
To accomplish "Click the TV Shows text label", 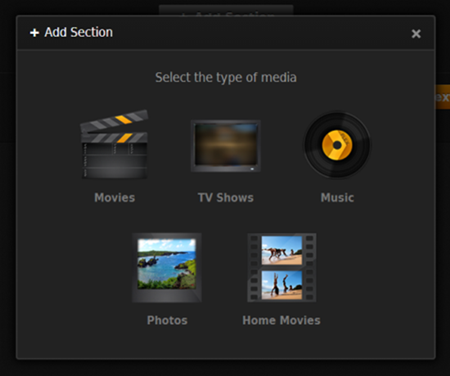I will click(x=226, y=198).
